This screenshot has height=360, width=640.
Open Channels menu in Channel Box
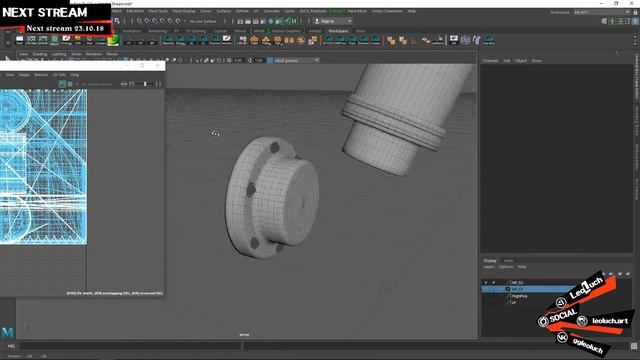click(x=491, y=60)
